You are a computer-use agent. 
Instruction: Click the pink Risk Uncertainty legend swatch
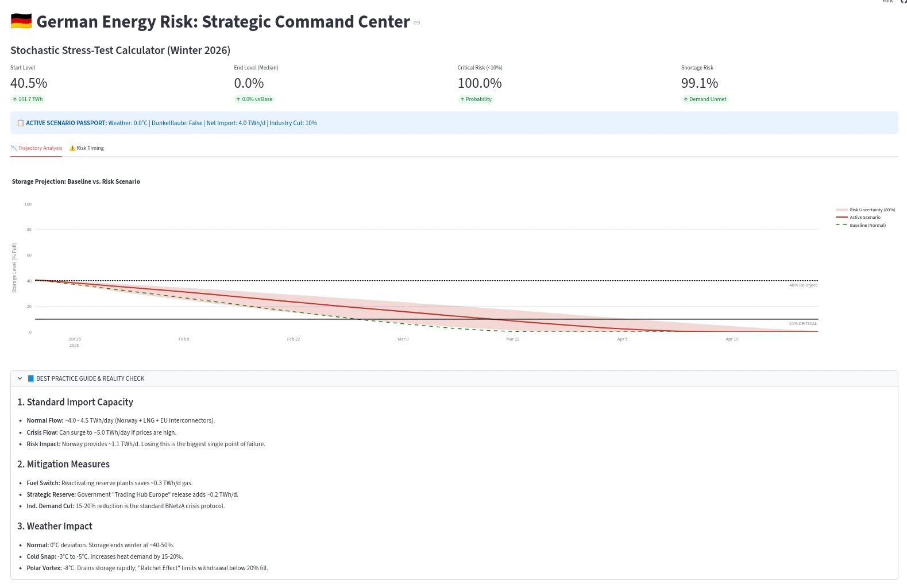842,210
